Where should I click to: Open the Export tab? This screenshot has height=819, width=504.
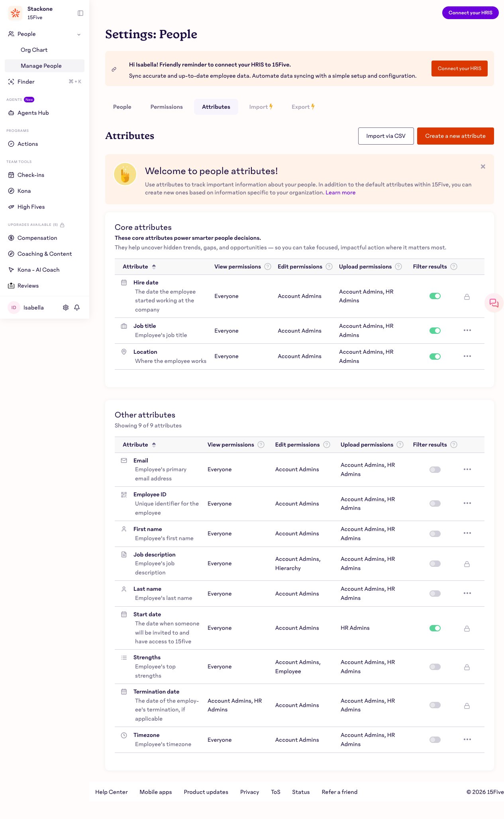(303, 107)
